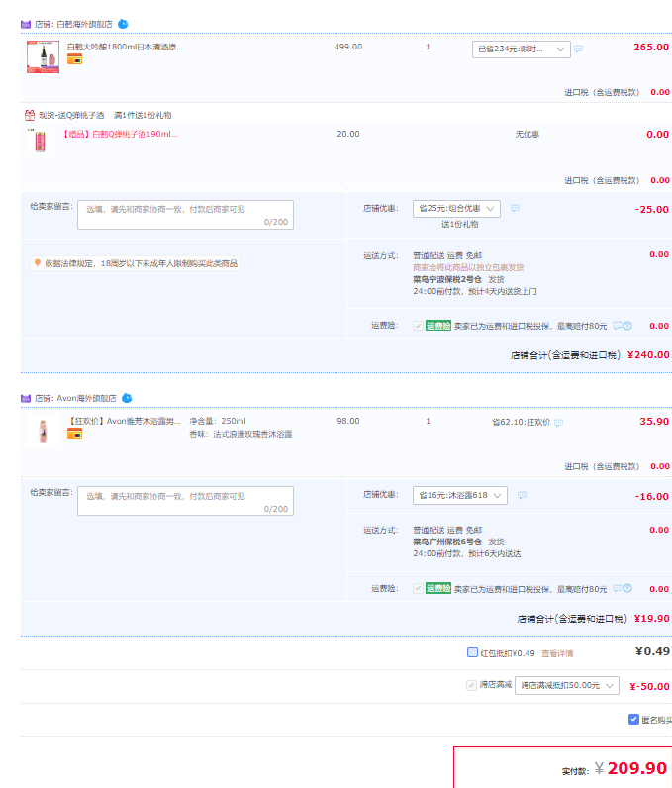Image resolution: width=672 pixels, height=788 pixels.
Task: Click the ¥19.90 store total
Action: coord(652,618)
